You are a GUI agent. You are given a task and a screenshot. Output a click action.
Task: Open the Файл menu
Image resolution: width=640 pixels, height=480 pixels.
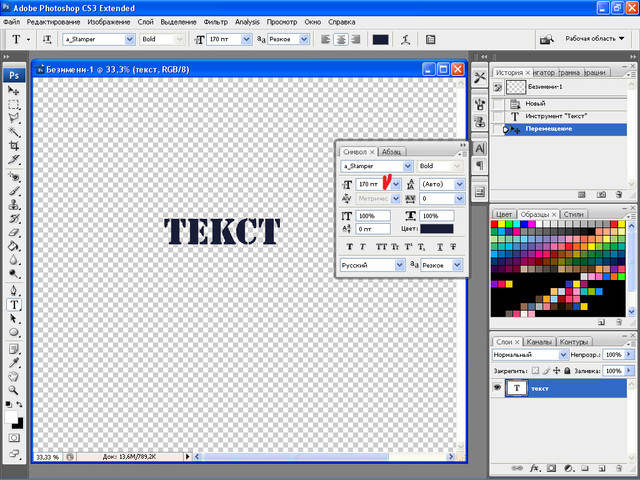(11, 22)
